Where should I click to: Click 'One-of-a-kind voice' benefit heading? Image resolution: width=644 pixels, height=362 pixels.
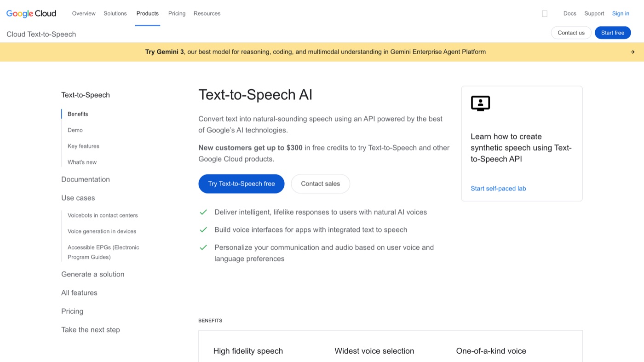(x=491, y=351)
